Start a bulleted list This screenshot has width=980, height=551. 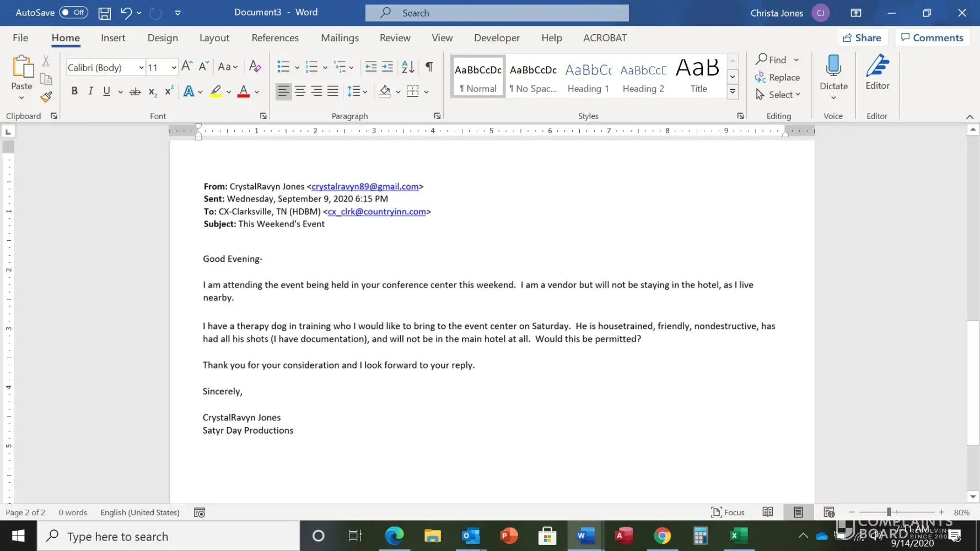click(x=283, y=67)
